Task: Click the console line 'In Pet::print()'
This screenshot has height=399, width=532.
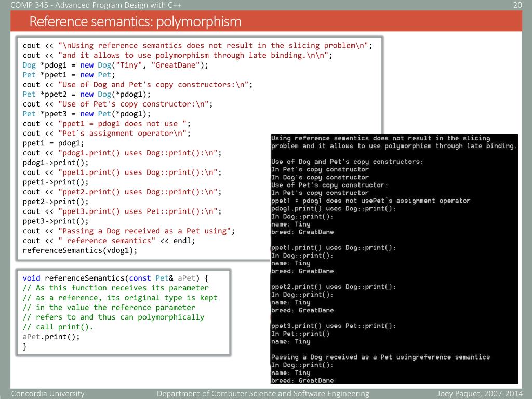Action: click(x=300, y=334)
